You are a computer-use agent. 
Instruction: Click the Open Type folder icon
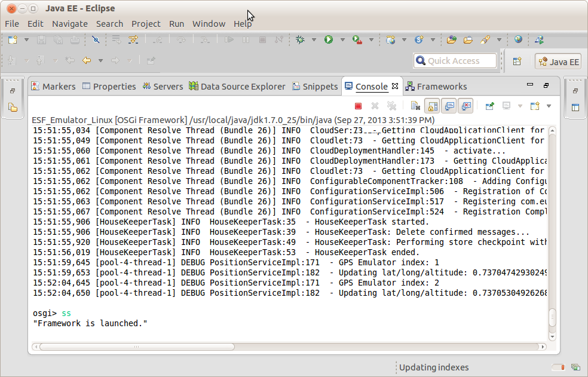click(452, 40)
